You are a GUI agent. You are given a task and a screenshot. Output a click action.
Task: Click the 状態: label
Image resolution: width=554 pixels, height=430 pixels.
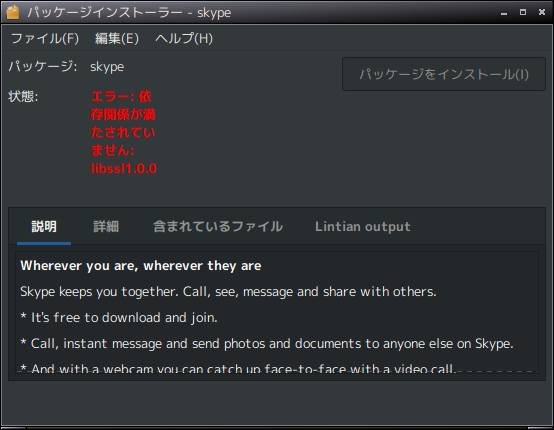coord(23,96)
